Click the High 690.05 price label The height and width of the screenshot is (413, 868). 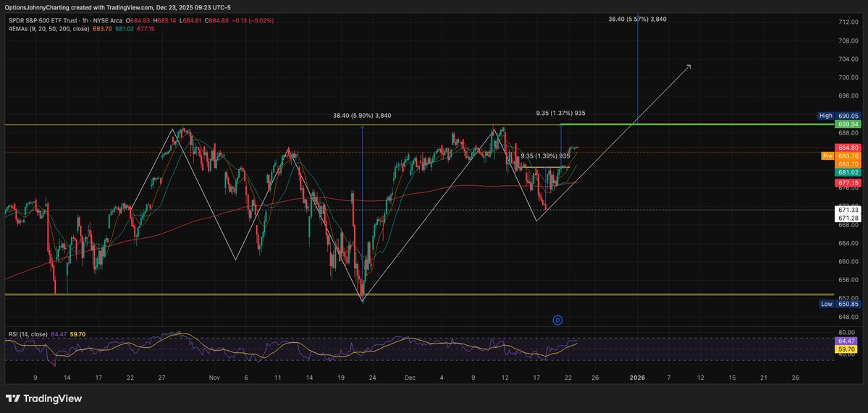click(x=838, y=116)
